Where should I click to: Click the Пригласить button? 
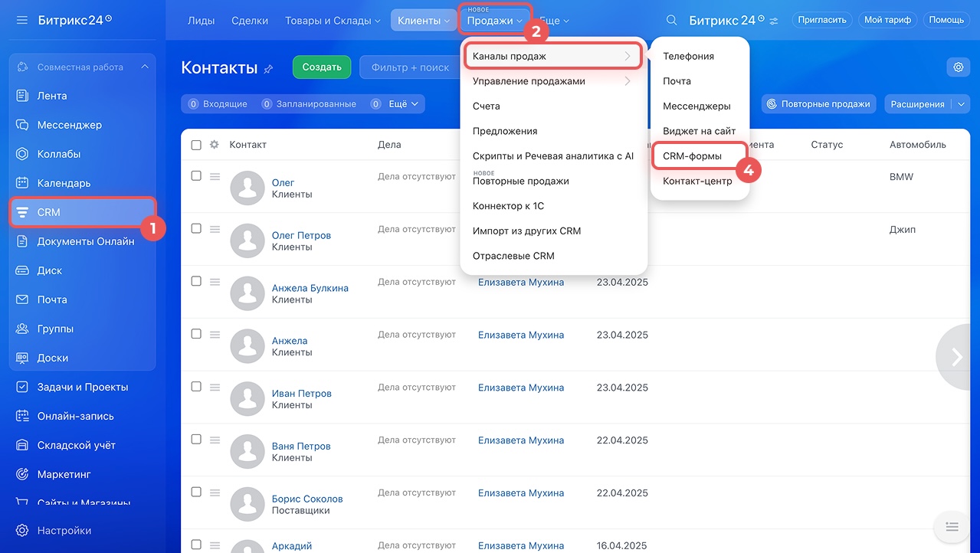(x=822, y=20)
